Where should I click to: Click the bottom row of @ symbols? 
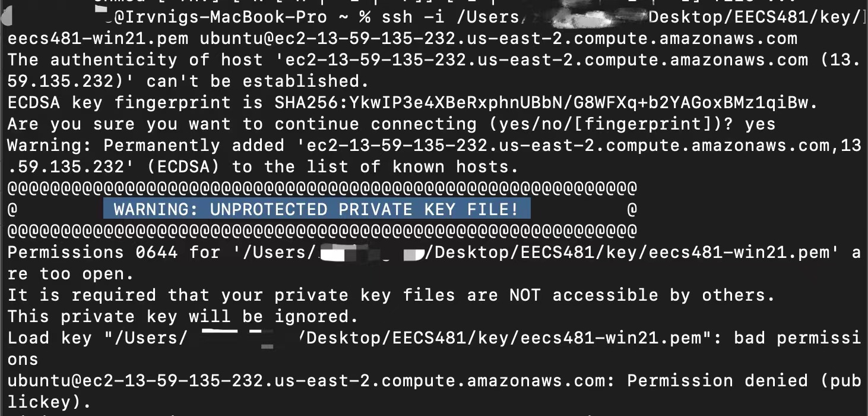[x=322, y=230]
